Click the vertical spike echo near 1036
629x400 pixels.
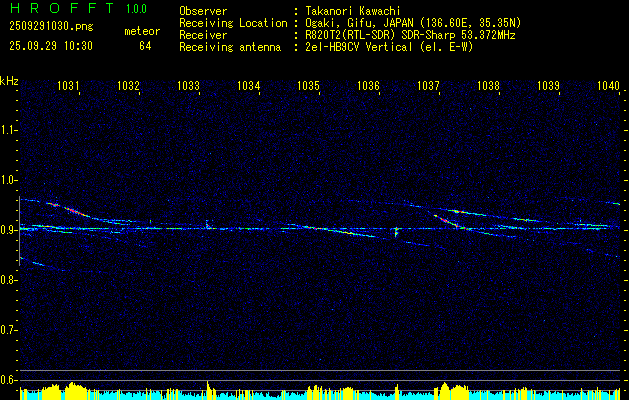pos(396,232)
